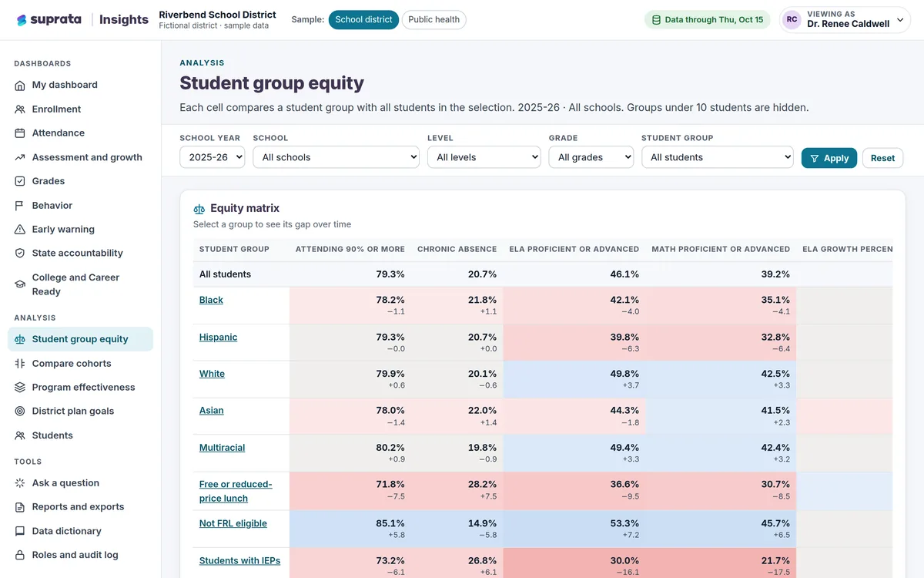Click the RC user avatar
The image size is (924, 578).
pyautogui.click(x=792, y=20)
